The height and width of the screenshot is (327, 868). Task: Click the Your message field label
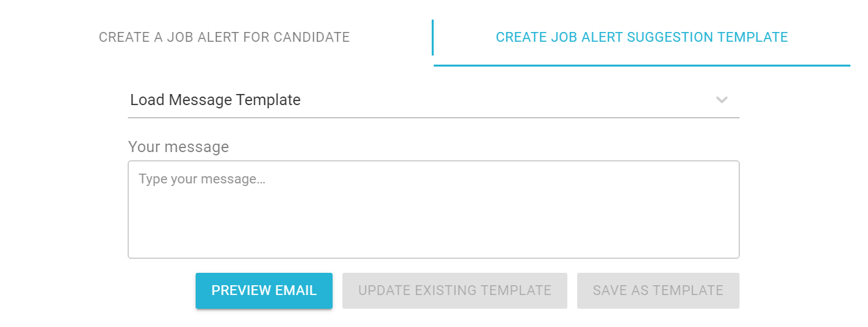click(x=179, y=147)
